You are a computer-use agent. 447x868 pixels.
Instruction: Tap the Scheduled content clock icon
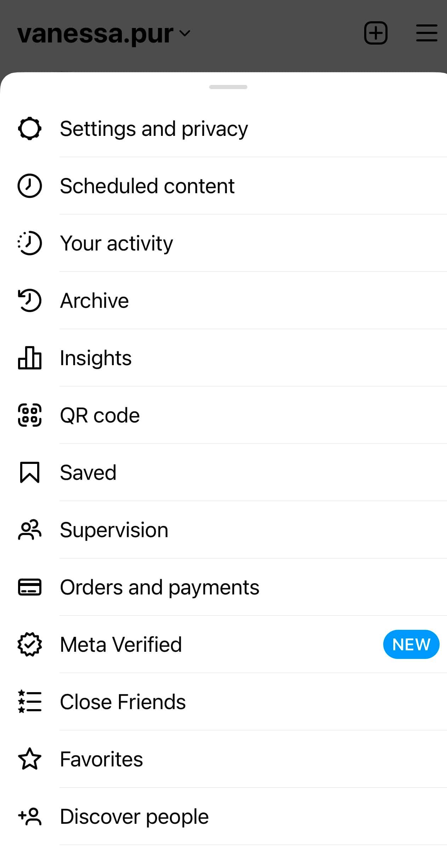(30, 186)
